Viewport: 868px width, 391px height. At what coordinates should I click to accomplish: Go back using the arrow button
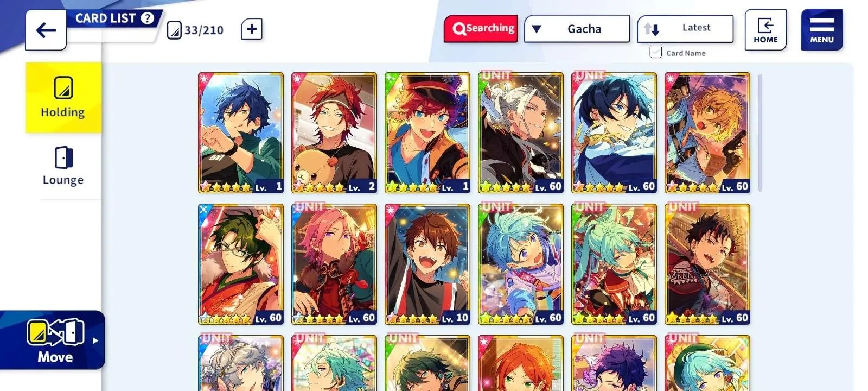click(x=46, y=30)
